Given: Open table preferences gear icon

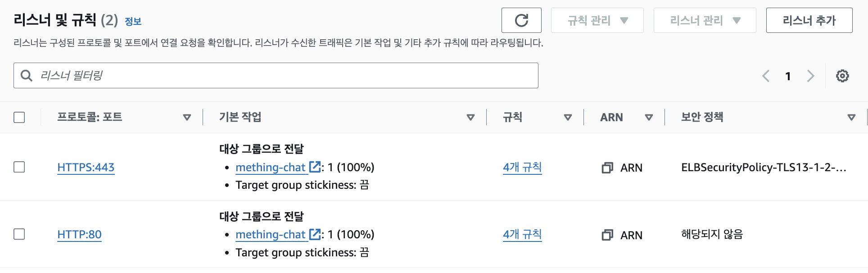Looking at the screenshot, I should coord(842,76).
